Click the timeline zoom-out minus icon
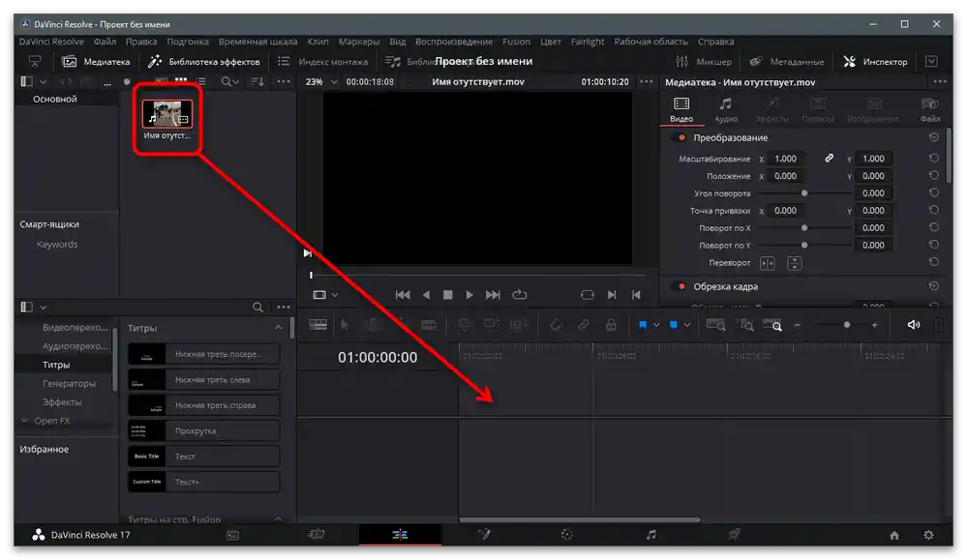 [x=798, y=325]
